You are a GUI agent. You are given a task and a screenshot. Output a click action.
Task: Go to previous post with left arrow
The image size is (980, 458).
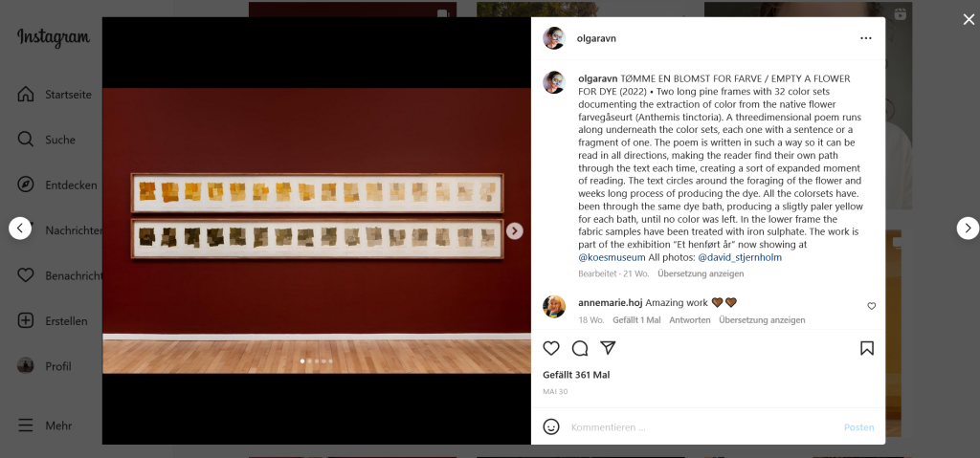(20, 229)
